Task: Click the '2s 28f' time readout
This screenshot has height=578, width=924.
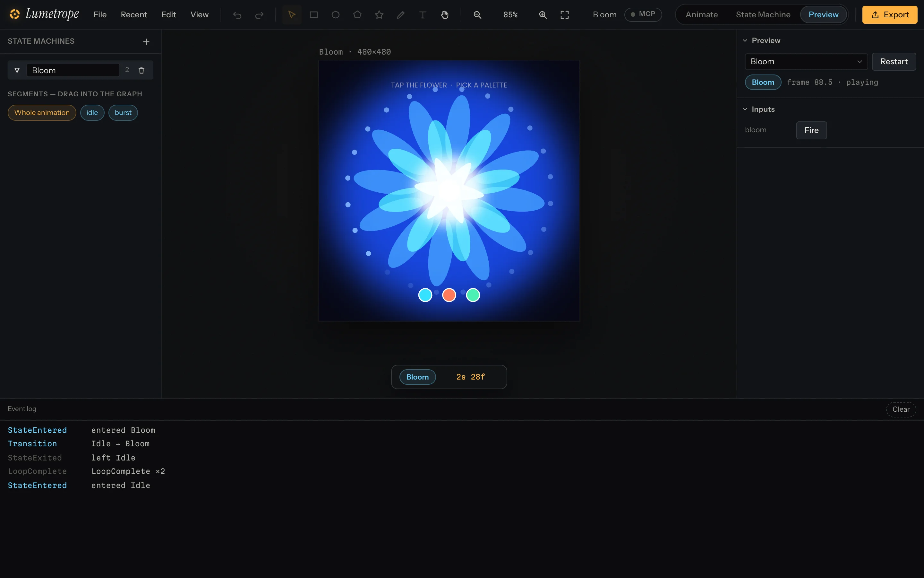Action: (470, 377)
